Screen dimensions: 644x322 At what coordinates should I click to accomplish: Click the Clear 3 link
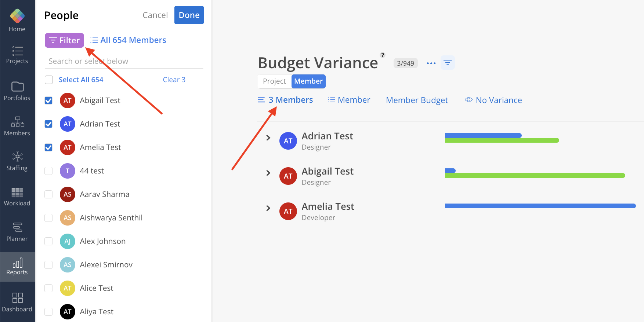[174, 80]
